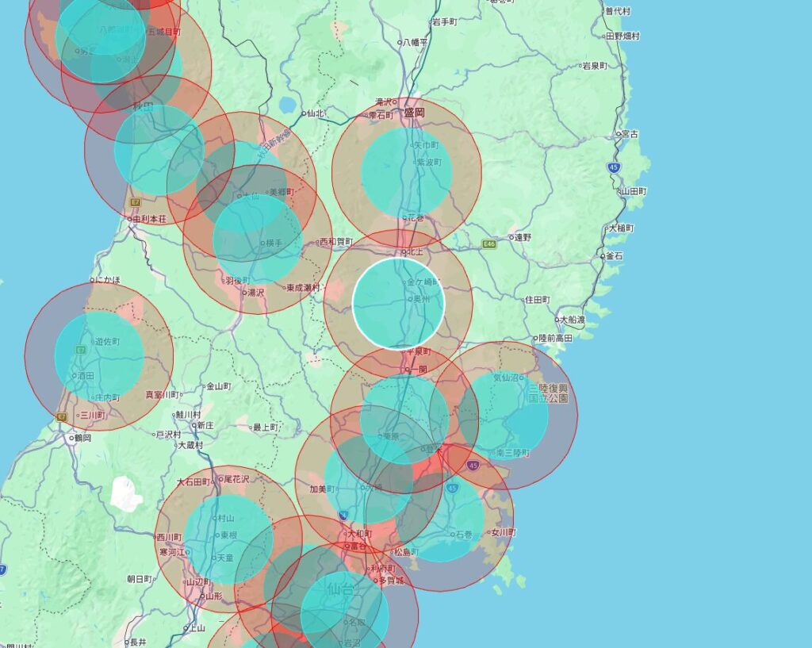Click the route 4 shield near 大和町
Screen dimensions: 812x648
[x=343, y=516]
